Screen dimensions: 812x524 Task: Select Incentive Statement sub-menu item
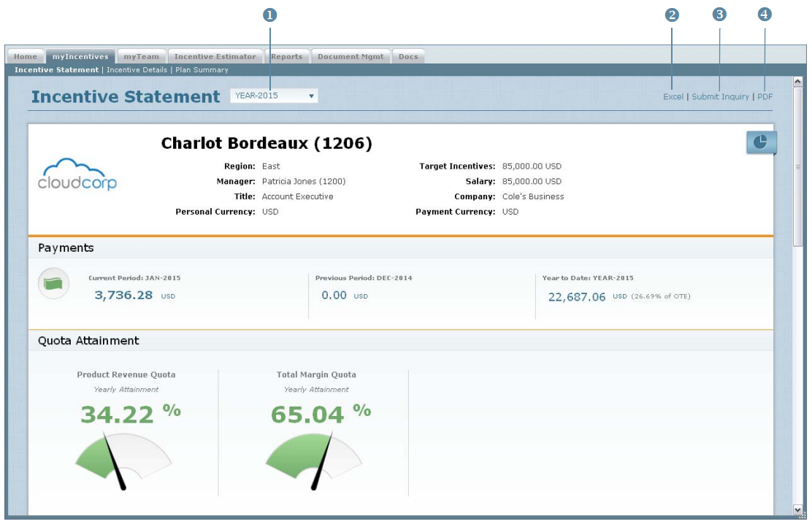[x=56, y=70]
